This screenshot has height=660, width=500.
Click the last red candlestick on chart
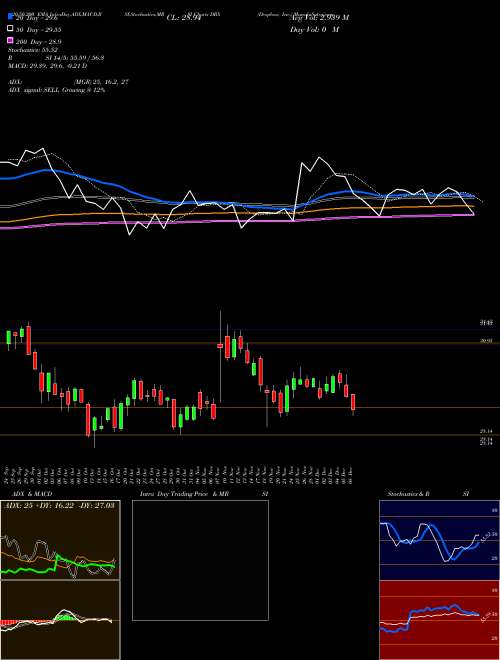point(353,402)
